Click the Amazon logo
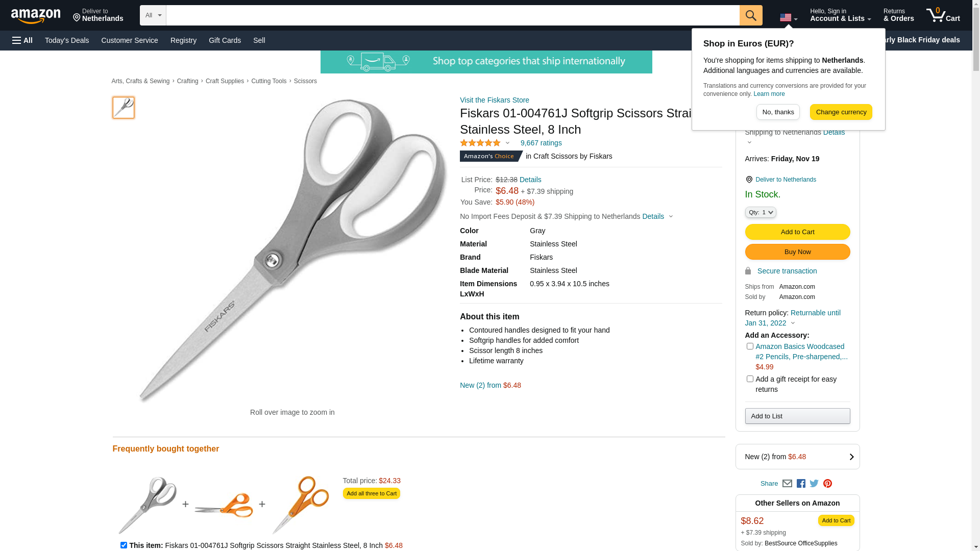The image size is (980, 551). pyautogui.click(x=36, y=16)
